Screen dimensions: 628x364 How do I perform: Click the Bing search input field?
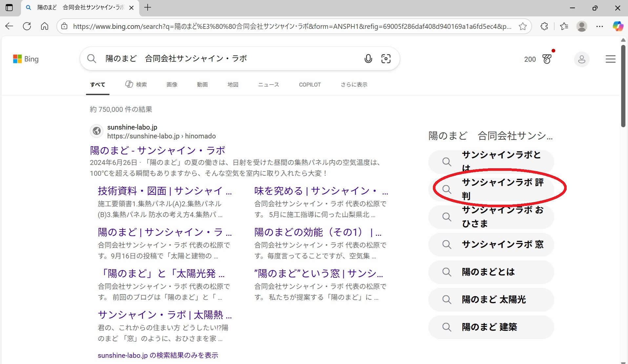click(x=230, y=59)
